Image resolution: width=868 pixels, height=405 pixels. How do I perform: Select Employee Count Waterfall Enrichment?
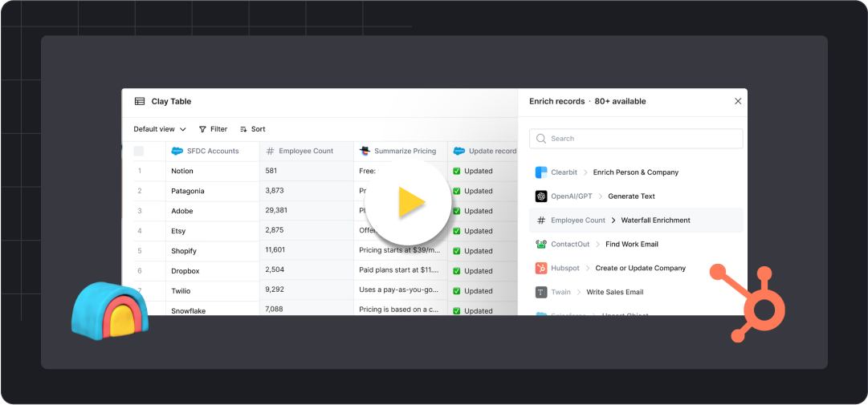point(636,220)
